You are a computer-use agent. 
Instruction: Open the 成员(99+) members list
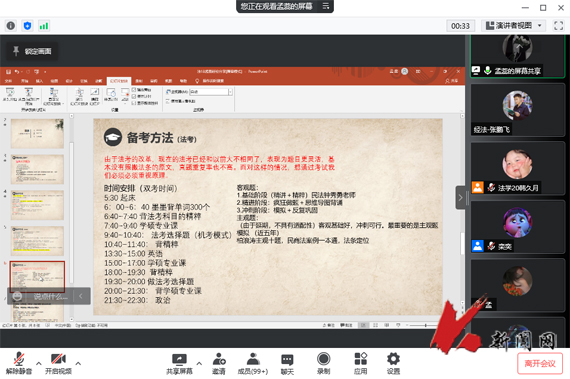[253, 363]
